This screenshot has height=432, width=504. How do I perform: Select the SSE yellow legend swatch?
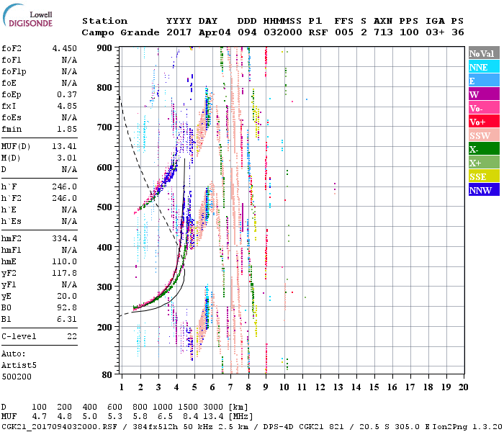[484, 176]
